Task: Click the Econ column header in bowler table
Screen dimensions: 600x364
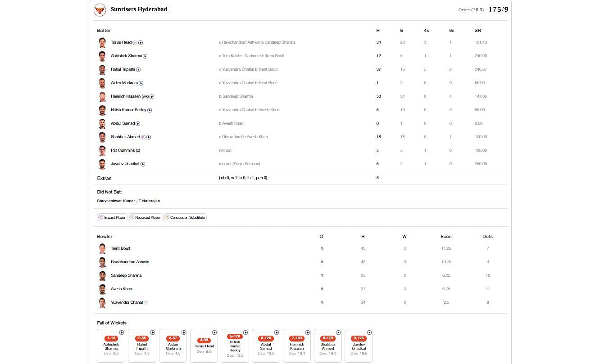Action: tap(446, 237)
